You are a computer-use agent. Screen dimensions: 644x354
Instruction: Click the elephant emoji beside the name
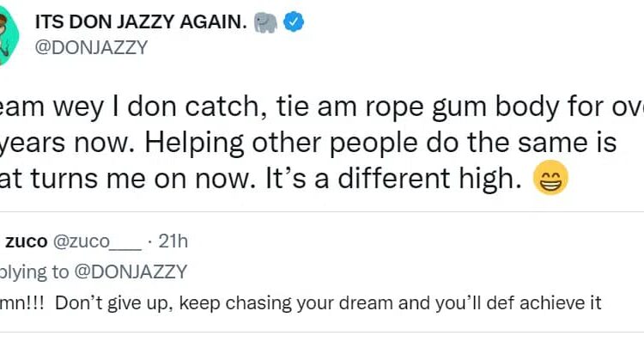pyautogui.click(x=265, y=22)
